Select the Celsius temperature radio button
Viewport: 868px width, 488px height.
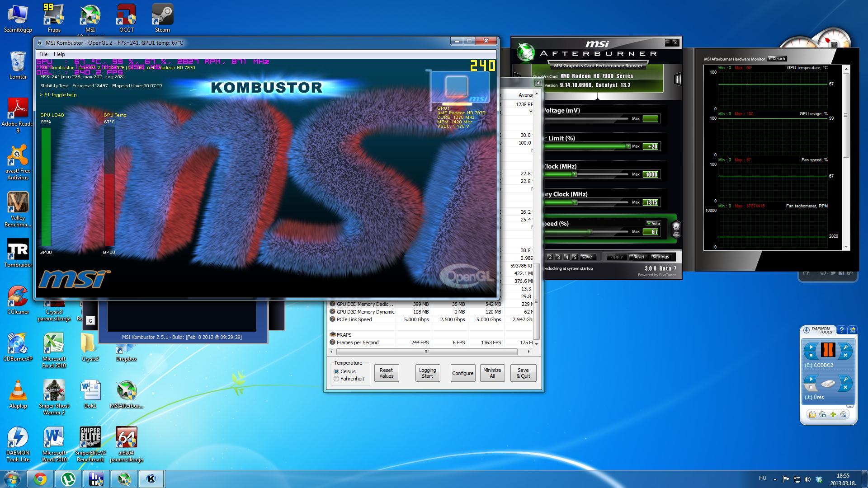336,371
